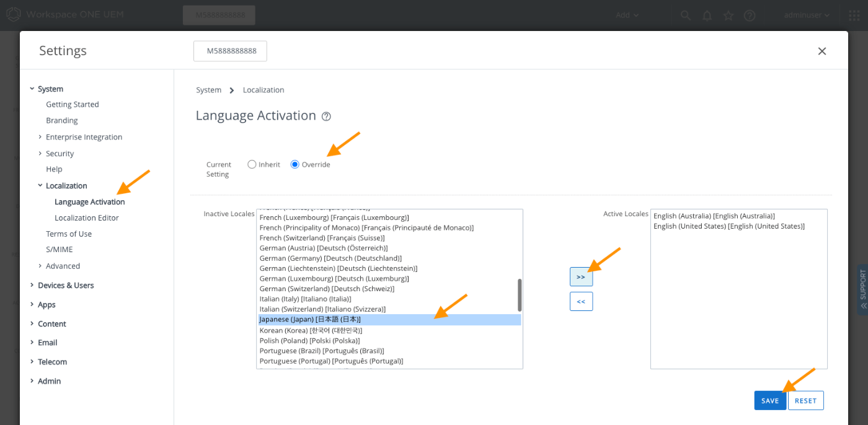The image size is (868, 425).
Task: Open the help question mark in header
Action: [750, 15]
